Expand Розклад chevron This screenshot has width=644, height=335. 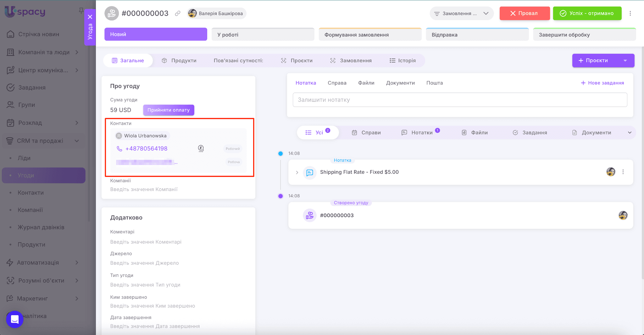point(77,123)
